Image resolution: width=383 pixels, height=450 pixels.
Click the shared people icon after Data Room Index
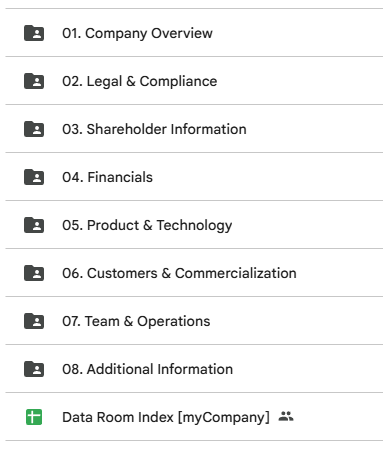pyautogui.click(x=286, y=416)
